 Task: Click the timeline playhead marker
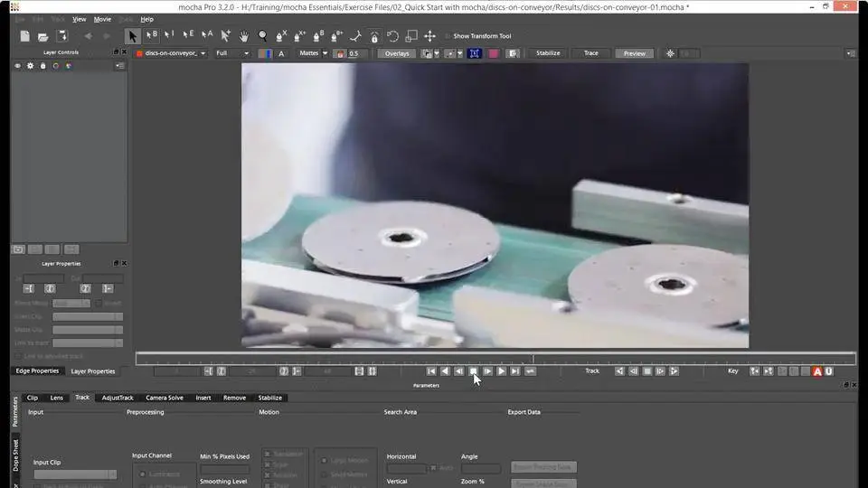pyautogui.click(x=533, y=359)
